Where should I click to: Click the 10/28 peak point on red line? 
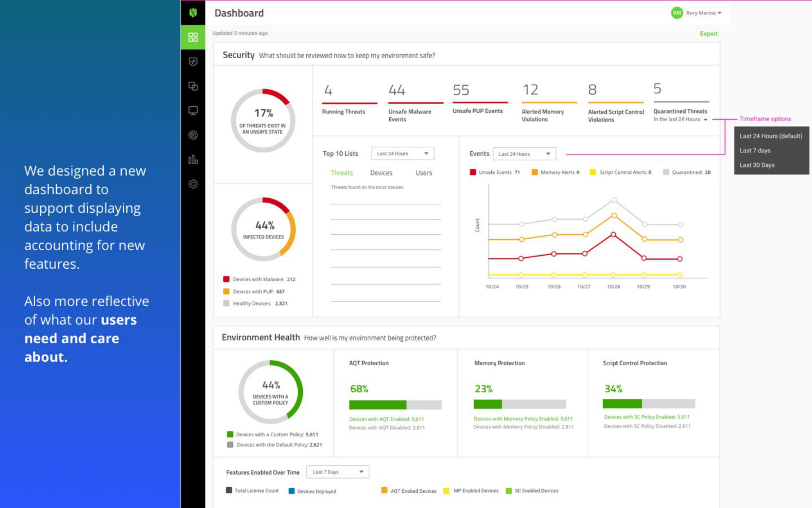(614, 234)
